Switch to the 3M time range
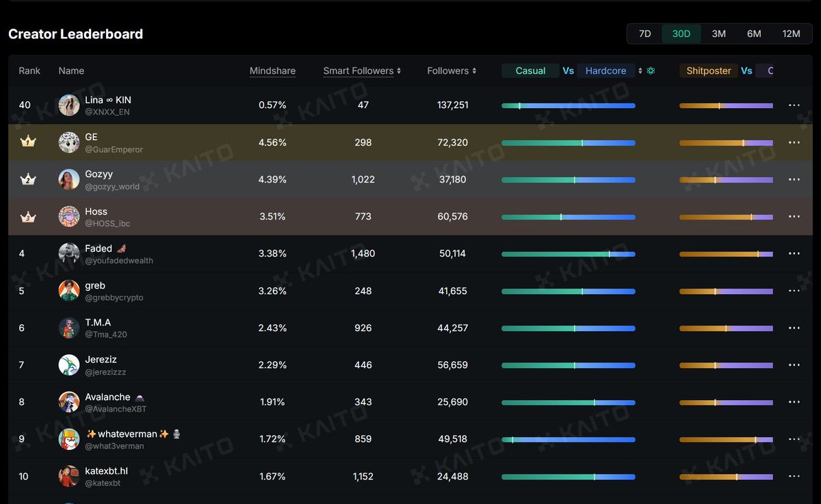The image size is (821, 504). 718,34
